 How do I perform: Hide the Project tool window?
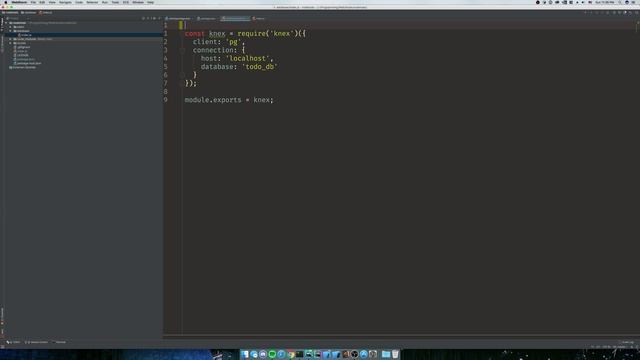click(159, 18)
